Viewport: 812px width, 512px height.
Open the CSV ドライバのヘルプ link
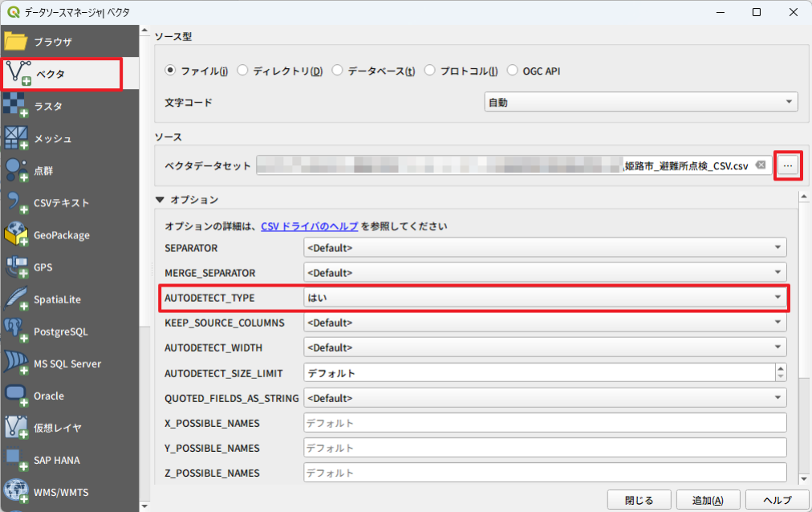click(309, 226)
